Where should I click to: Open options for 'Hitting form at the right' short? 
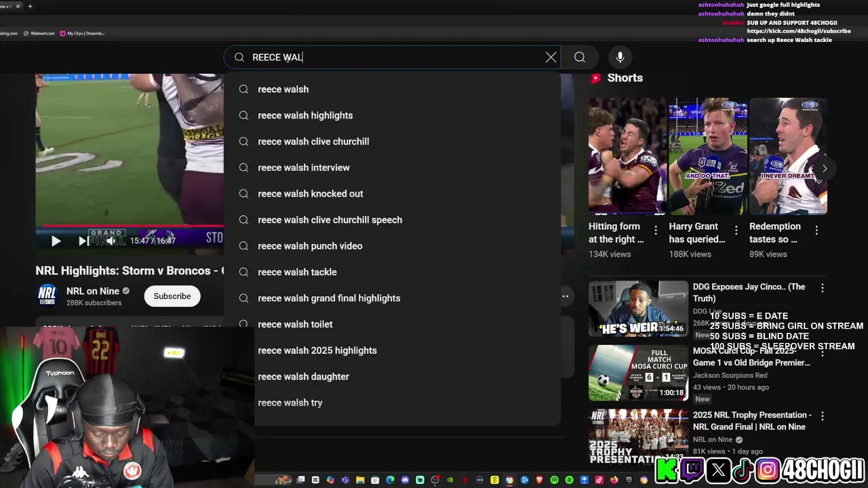pos(656,230)
